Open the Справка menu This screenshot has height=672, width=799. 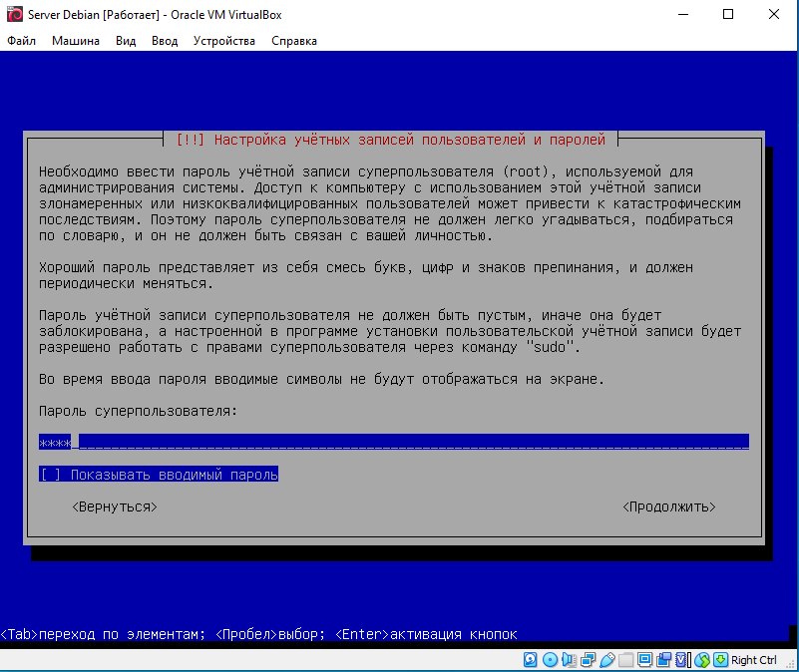point(294,41)
